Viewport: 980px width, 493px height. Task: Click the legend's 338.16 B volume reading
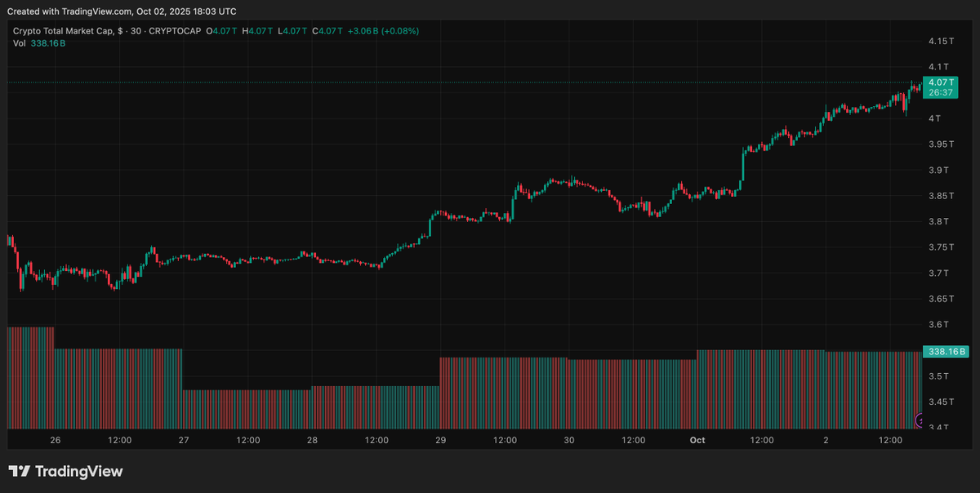[47, 42]
